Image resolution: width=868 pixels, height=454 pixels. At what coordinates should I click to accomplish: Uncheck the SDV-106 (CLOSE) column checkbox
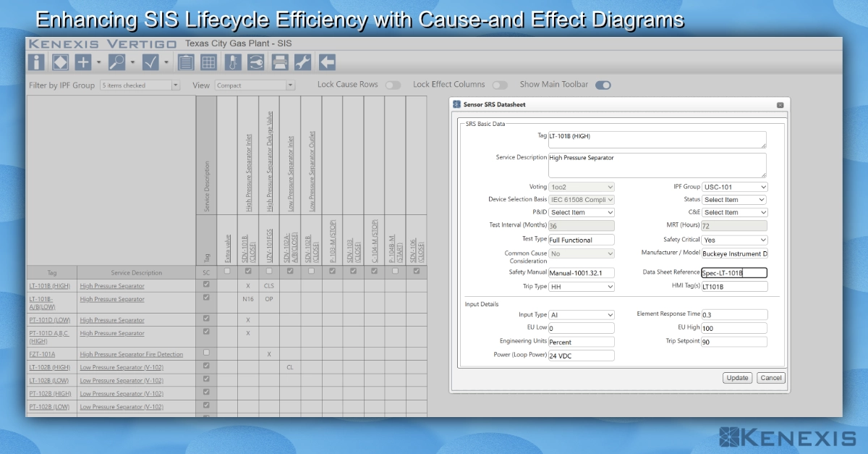(x=417, y=272)
